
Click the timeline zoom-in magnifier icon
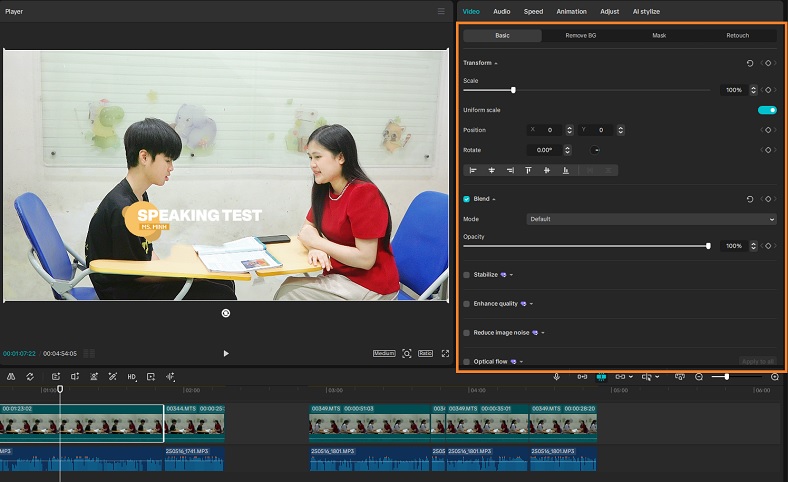click(x=774, y=376)
